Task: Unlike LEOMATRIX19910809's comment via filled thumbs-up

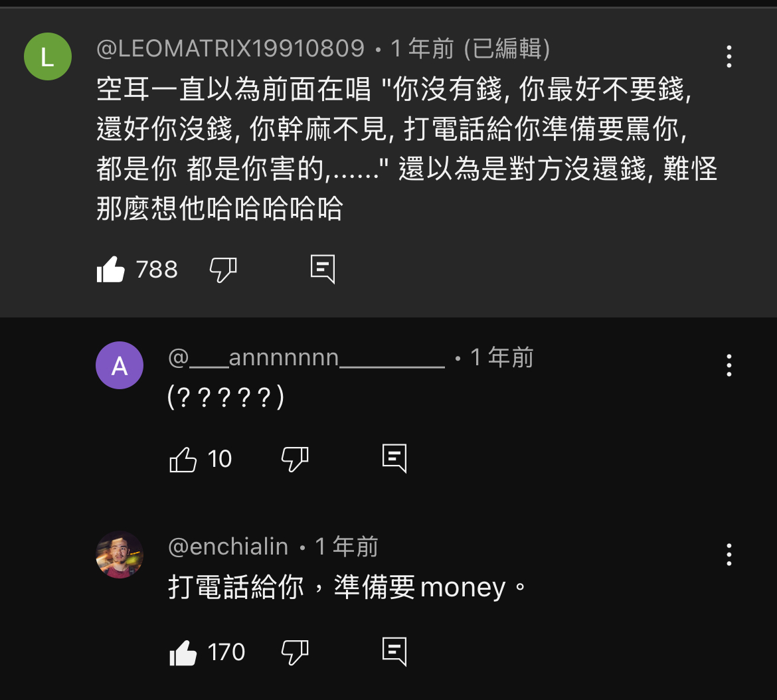Action: (x=110, y=270)
